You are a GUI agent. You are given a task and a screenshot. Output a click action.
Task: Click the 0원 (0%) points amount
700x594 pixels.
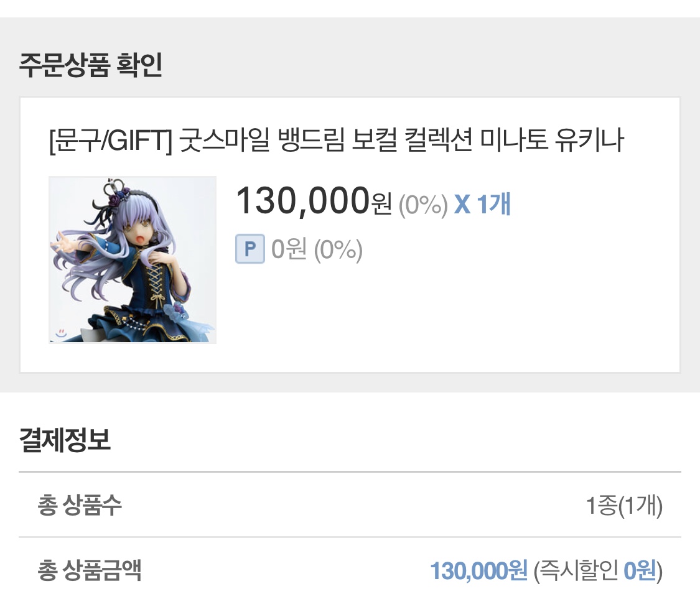(x=317, y=249)
